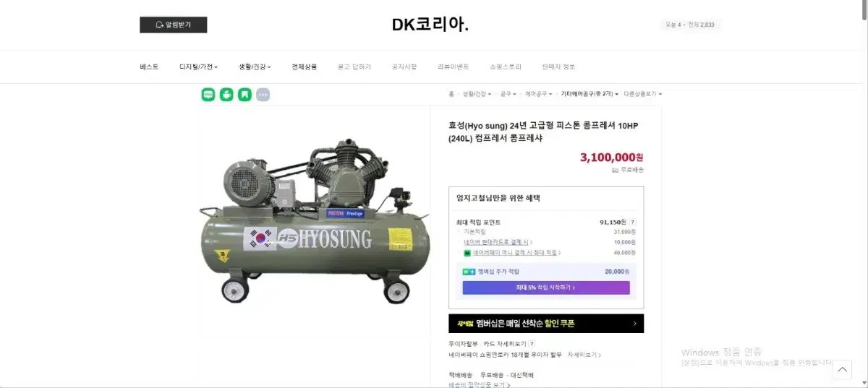Open the 베스트 menu item

pyautogui.click(x=149, y=66)
